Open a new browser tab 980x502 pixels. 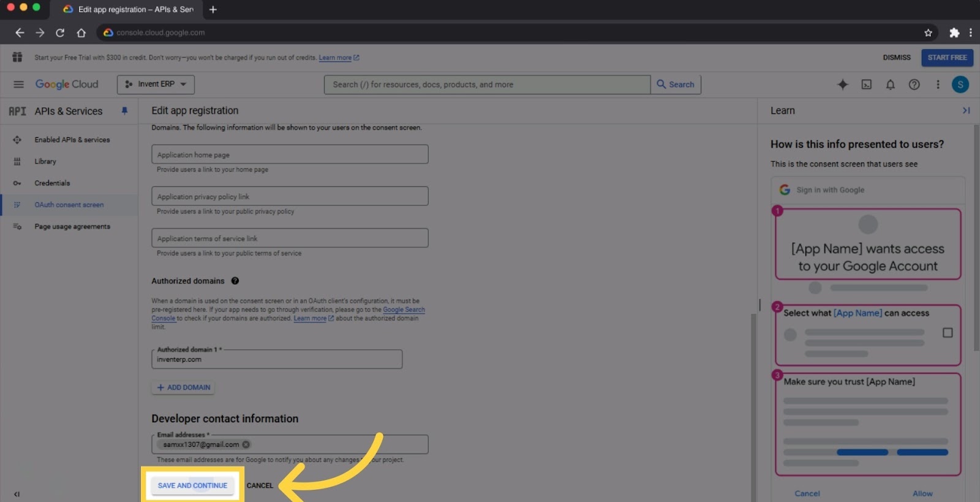(x=213, y=9)
